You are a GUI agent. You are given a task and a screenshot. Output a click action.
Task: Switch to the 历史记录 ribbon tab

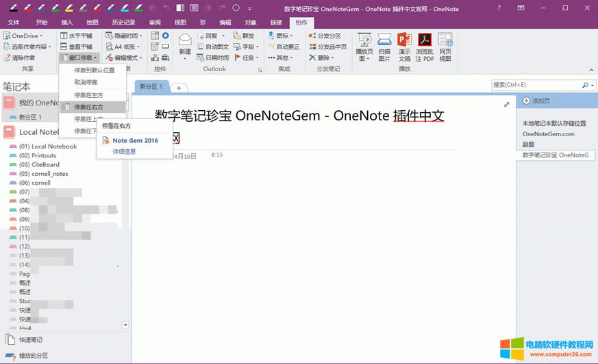point(123,23)
